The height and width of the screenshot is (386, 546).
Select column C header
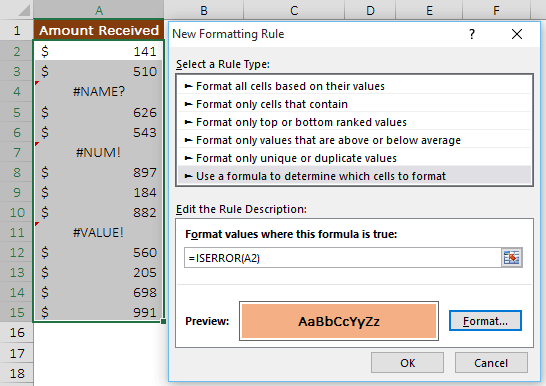294,10
